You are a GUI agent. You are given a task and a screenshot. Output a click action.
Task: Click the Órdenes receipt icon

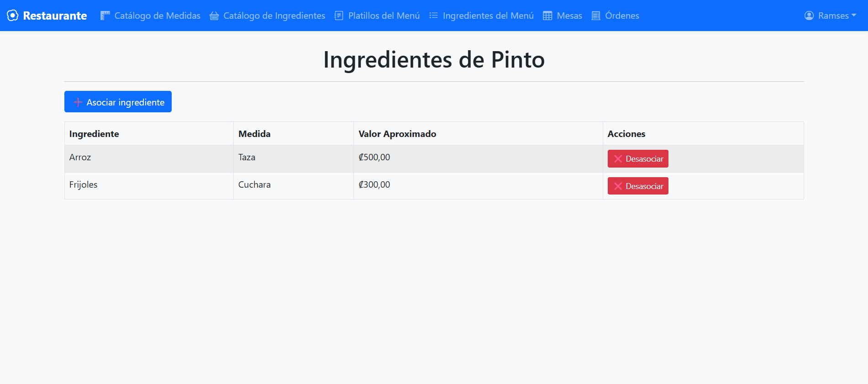[x=596, y=16]
